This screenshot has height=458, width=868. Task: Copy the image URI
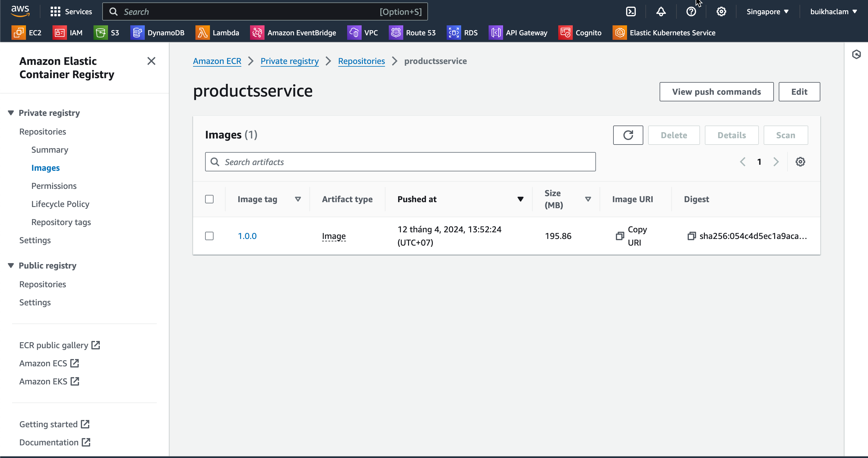620,236
